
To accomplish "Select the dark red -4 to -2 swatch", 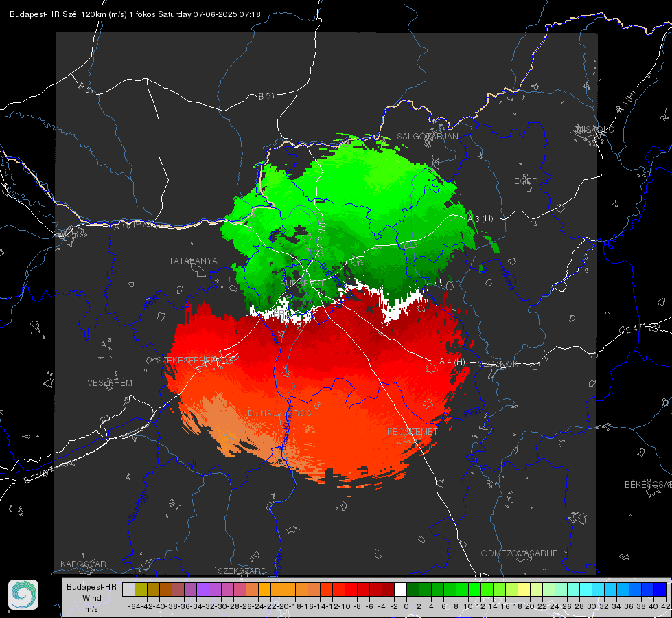I will pyautogui.click(x=388, y=589).
